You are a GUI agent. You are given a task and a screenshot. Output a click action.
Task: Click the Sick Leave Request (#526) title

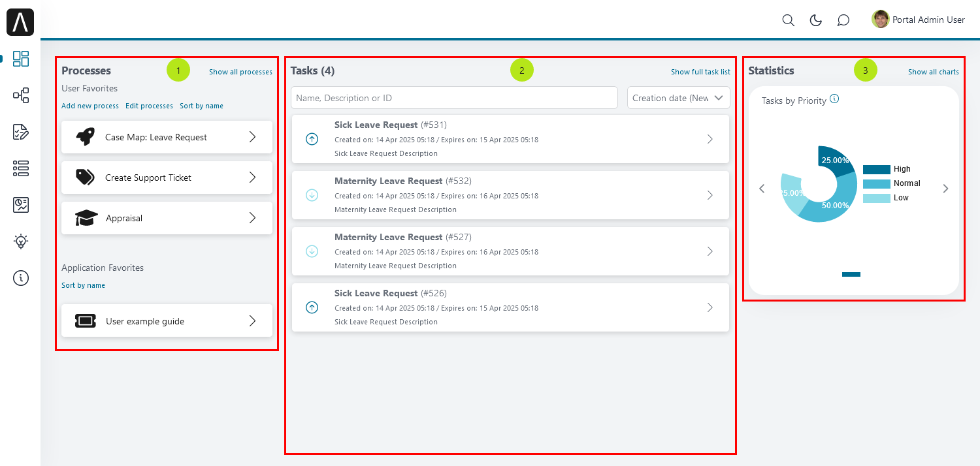pos(391,293)
